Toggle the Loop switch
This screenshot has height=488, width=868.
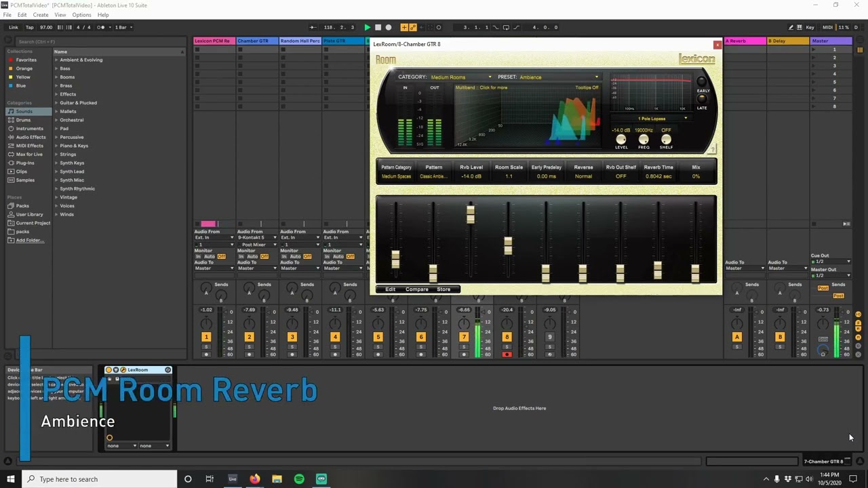(x=506, y=27)
